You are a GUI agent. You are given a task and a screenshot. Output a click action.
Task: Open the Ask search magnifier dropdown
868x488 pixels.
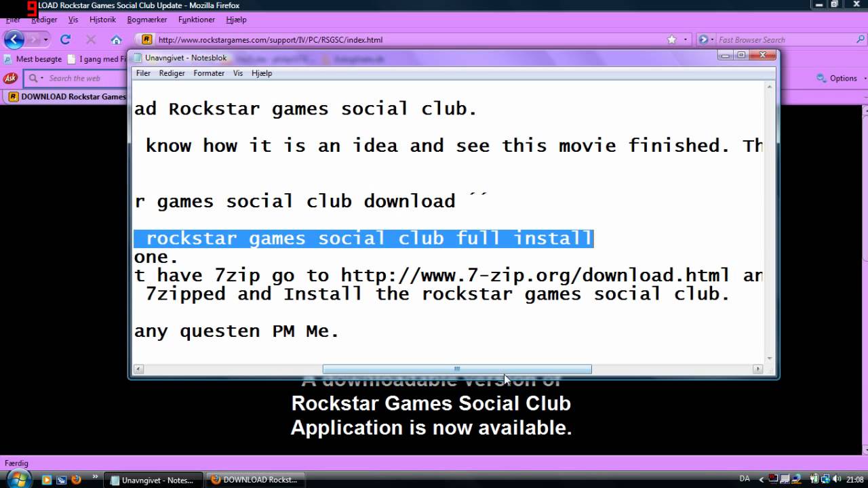pyautogui.click(x=35, y=78)
